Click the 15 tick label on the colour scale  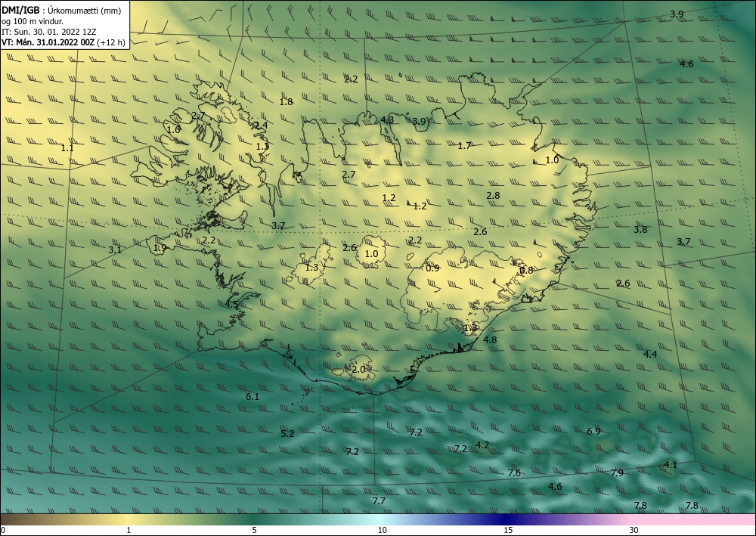pyautogui.click(x=508, y=530)
